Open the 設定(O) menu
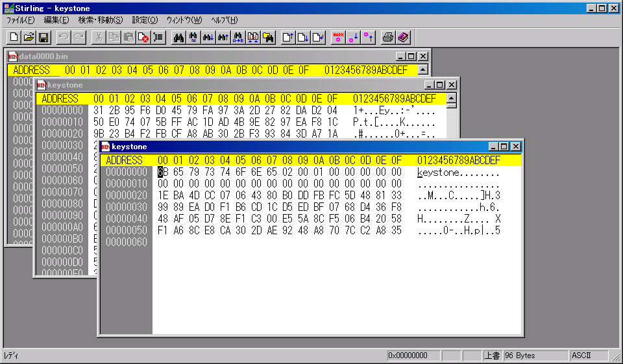Image resolution: width=623 pixels, height=364 pixels. pyautogui.click(x=145, y=20)
